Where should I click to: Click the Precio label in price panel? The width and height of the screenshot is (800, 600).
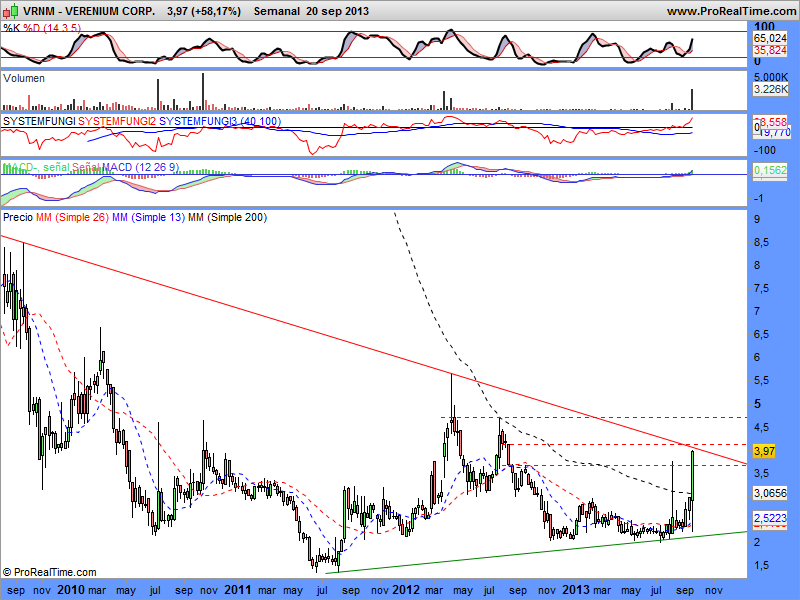pos(18,217)
